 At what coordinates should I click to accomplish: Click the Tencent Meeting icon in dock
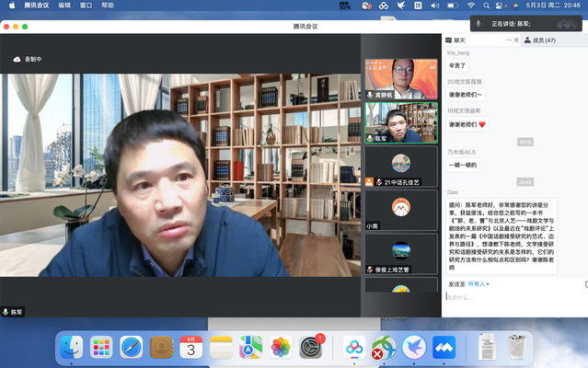click(x=445, y=347)
